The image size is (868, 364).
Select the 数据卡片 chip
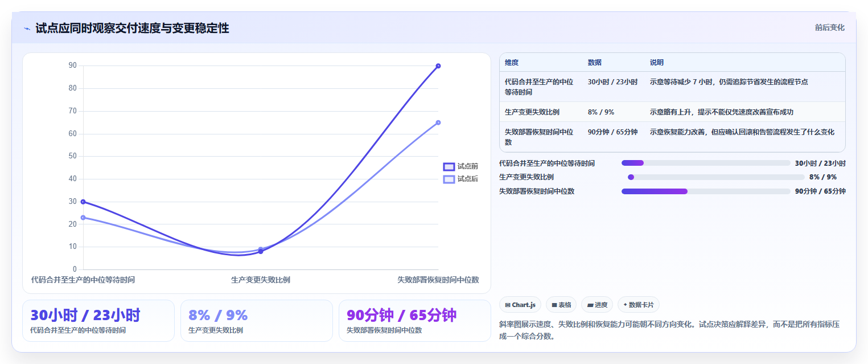639,305
